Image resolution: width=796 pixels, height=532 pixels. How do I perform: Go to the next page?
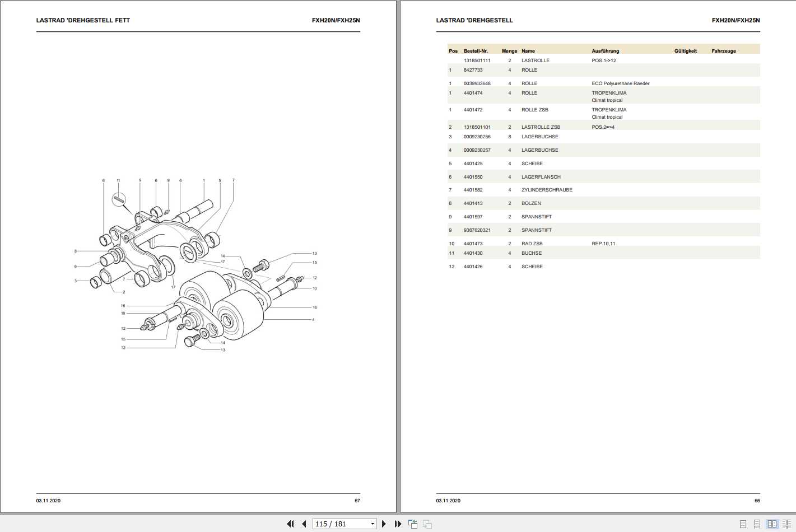coord(384,524)
